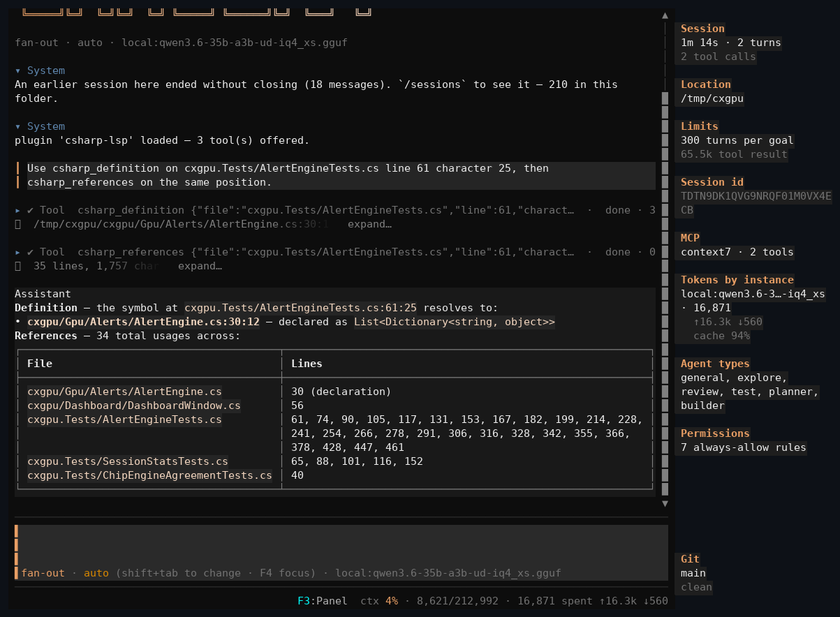Select the MCP heading

[x=690, y=238]
